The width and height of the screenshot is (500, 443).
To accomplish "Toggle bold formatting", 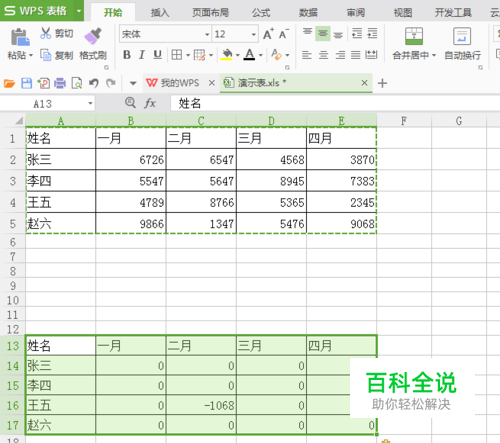I will [127, 55].
